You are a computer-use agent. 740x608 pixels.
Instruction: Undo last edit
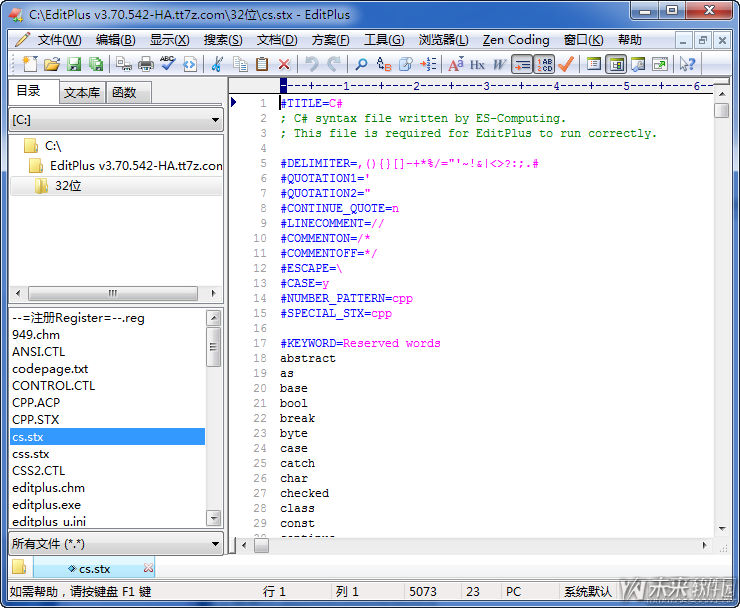[312, 64]
